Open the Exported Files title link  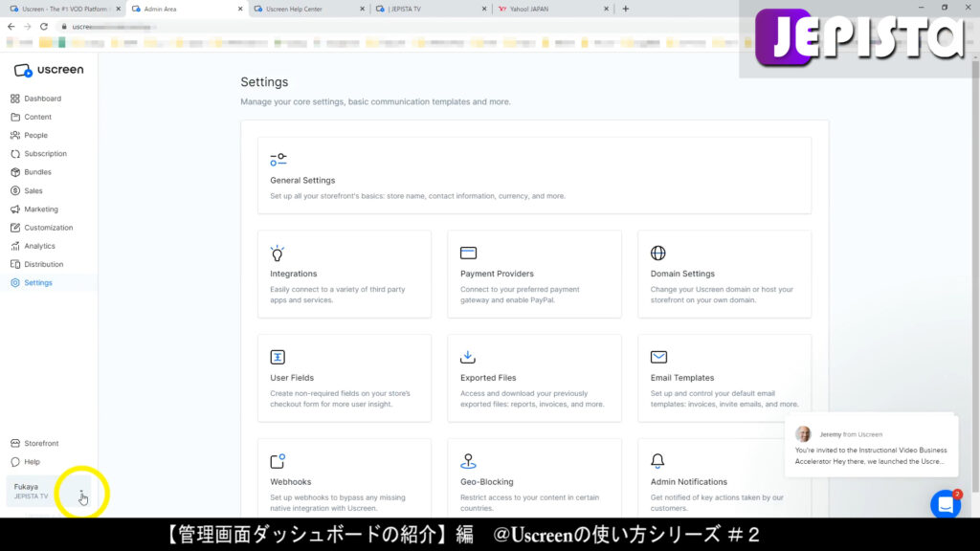click(488, 378)
